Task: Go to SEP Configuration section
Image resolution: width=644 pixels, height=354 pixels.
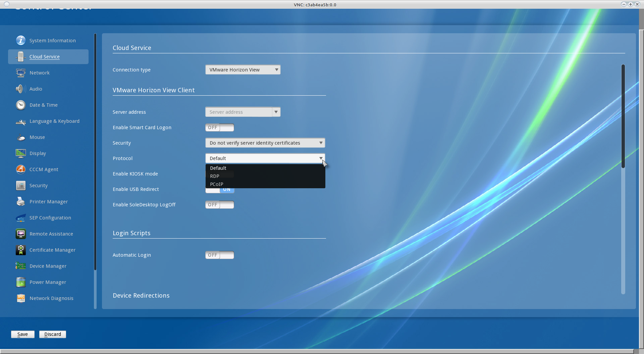Action: click(x=50, y=218)
